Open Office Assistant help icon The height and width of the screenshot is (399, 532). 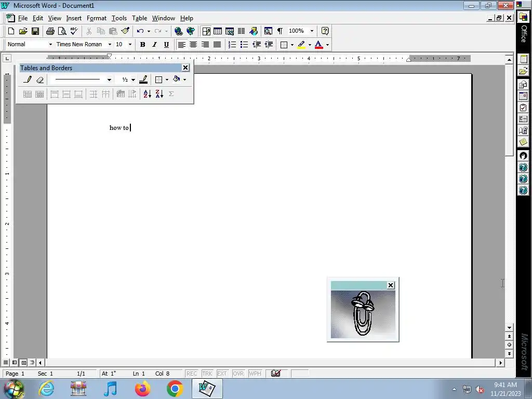click(325, 31)
